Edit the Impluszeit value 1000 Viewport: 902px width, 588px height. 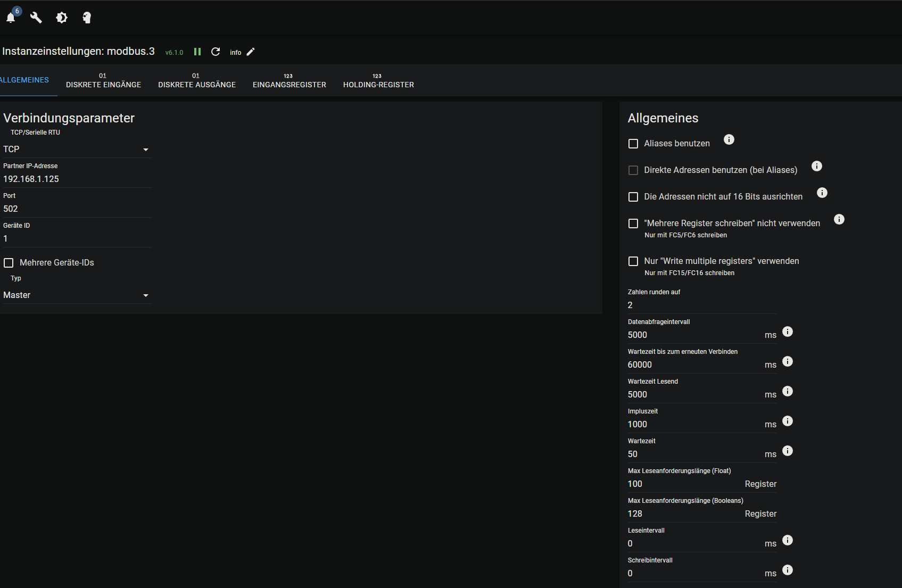[x=694, y=425]
